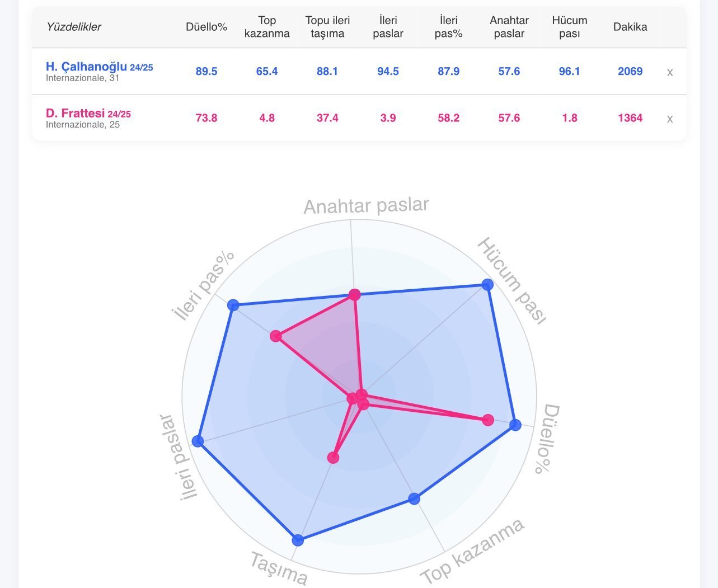
Task: Click Çalhanoğlu's 2069 minutes value
Action: point(630,72)
